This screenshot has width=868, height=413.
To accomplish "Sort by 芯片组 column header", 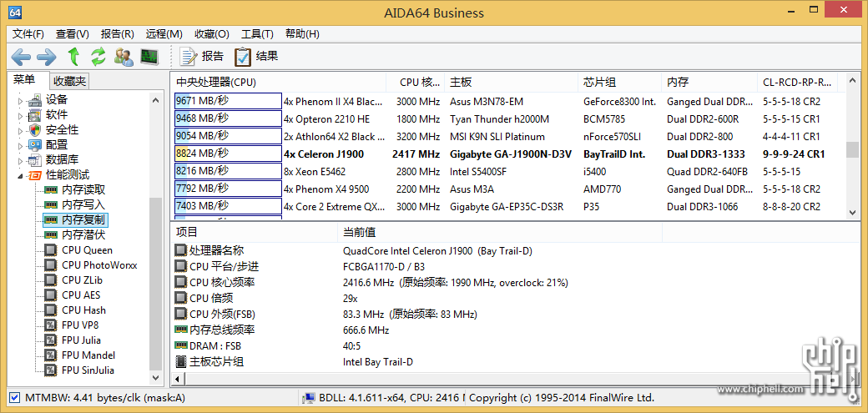I will [619, 83].
